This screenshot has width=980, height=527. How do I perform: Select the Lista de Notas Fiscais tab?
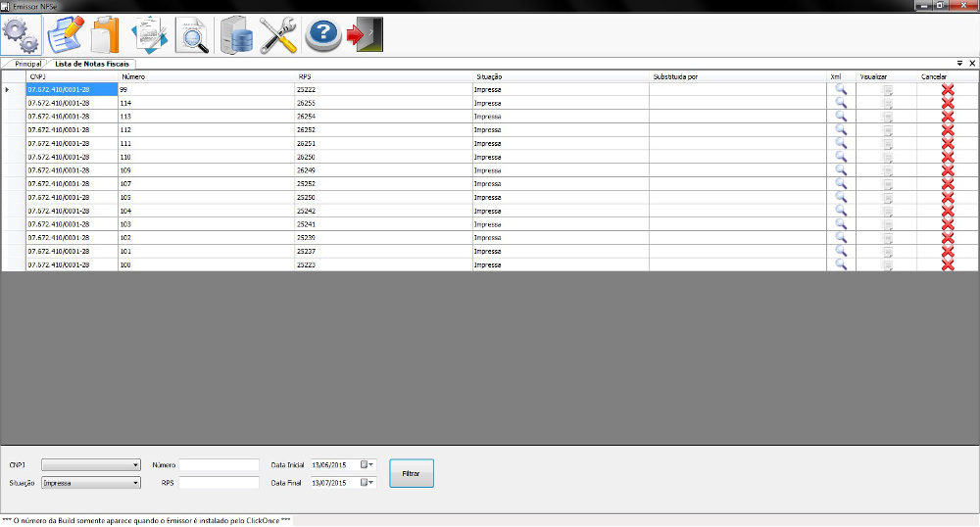(92, 64)
